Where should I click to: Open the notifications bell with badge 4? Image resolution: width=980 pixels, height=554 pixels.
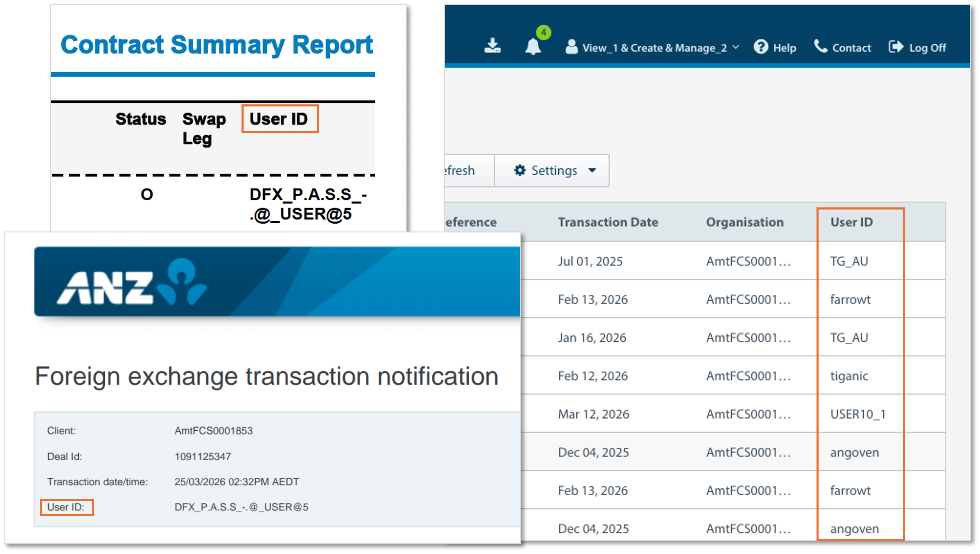pyautogui.click(x=533, y=46)
